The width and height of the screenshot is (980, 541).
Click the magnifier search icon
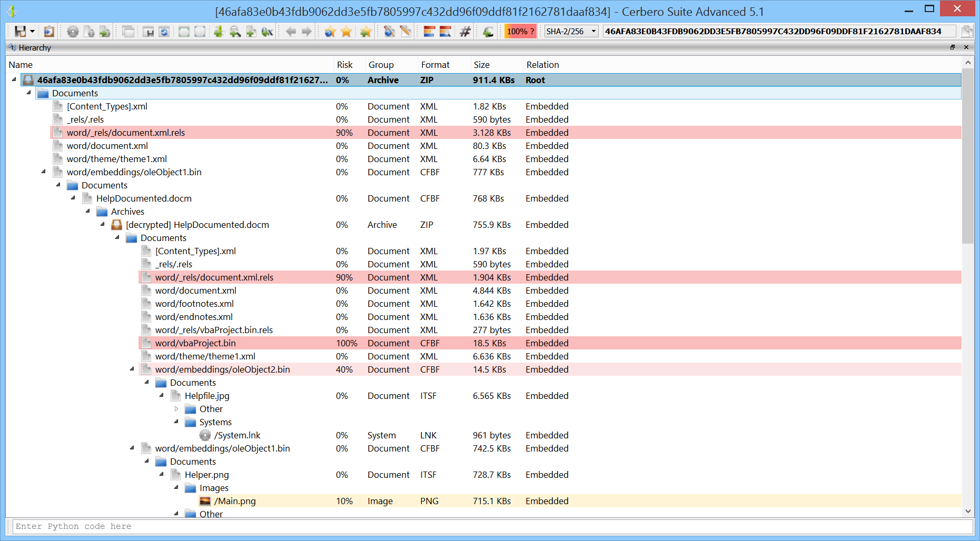coord(235,32)
